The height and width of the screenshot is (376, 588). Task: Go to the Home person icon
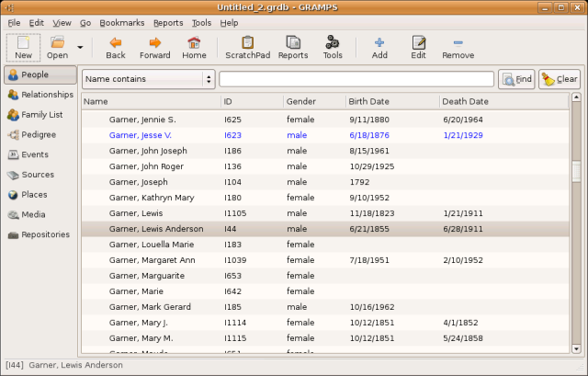pos(194,47)
